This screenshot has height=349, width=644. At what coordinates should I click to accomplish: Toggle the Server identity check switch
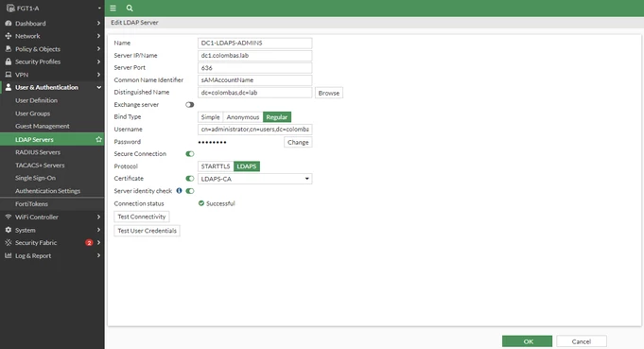point(190,191)
